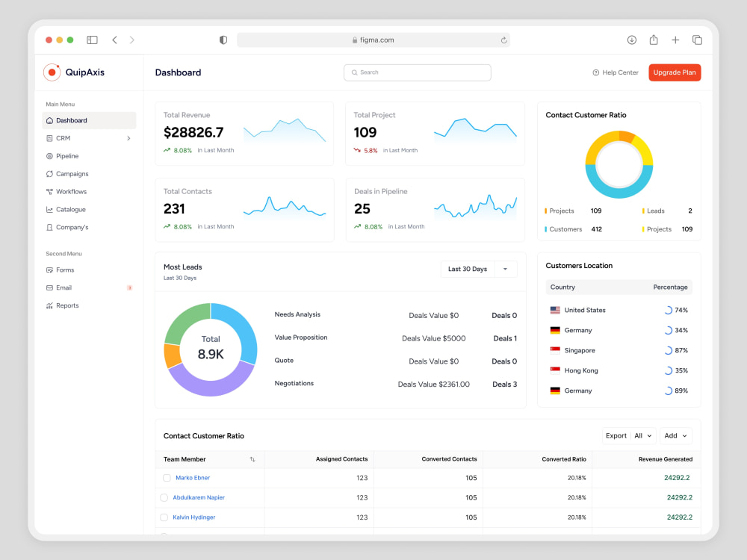Click the search magnifier icon
Screen dimensions: 747x560
tap(354, 72)
